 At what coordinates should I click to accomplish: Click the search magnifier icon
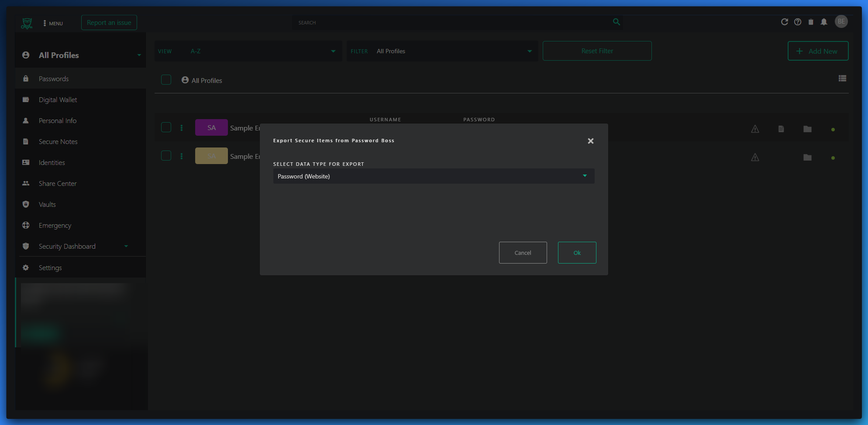(617, 22)
